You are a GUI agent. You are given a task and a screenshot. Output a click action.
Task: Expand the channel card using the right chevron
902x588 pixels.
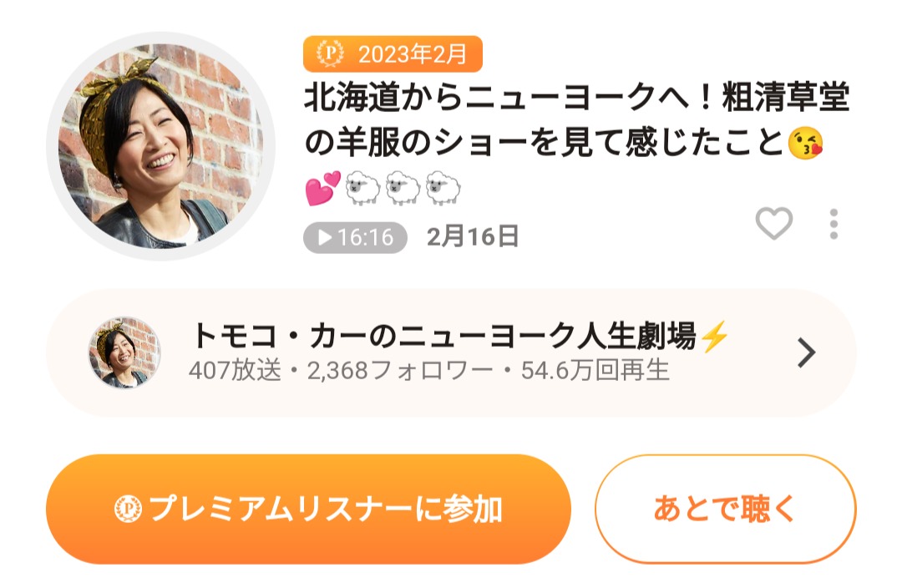(x=807, y=352)
